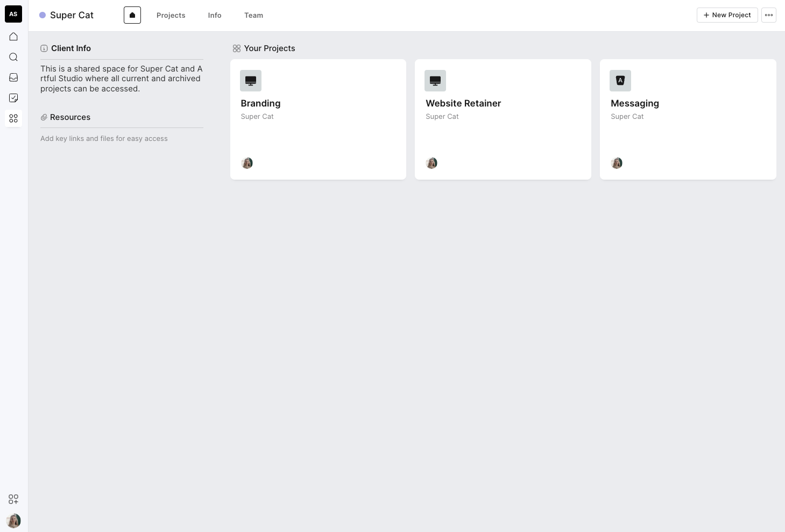Click the purple color dot beside Super Cat

(43, 15)
